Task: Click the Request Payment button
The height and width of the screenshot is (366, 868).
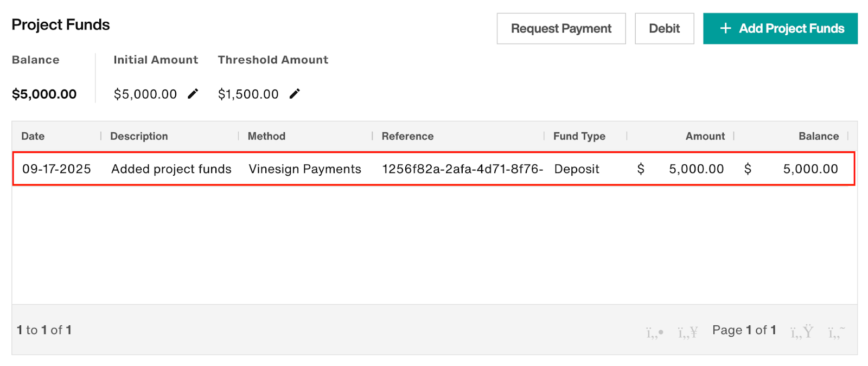Action: click(x=561, y=28)
